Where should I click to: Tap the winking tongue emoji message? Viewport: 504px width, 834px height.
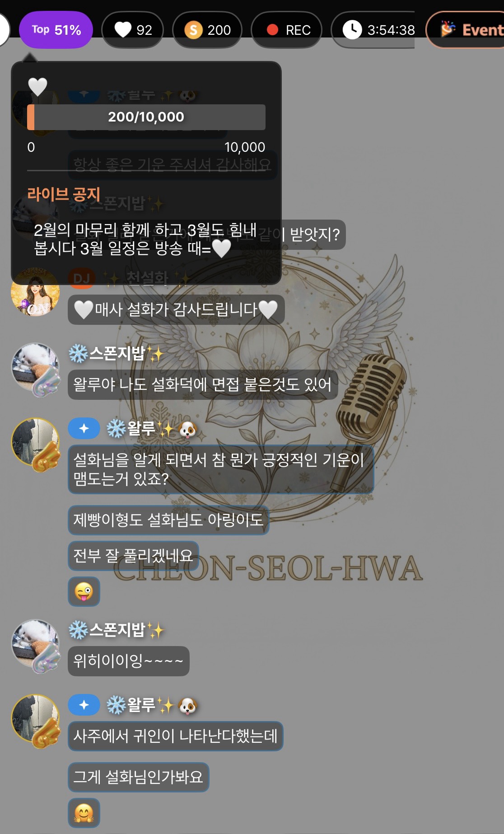click(x=84, y=591)
